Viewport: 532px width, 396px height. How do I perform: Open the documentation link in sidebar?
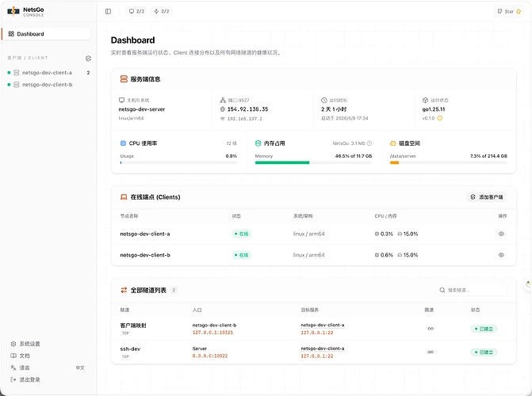(x=21, y=356)
